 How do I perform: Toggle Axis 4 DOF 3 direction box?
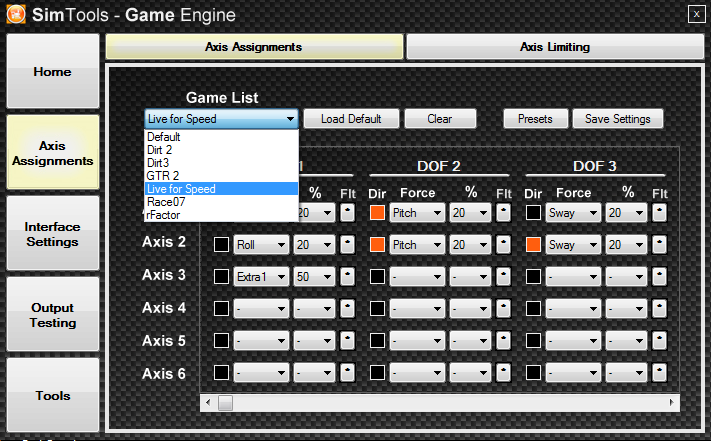pos(533,309)
